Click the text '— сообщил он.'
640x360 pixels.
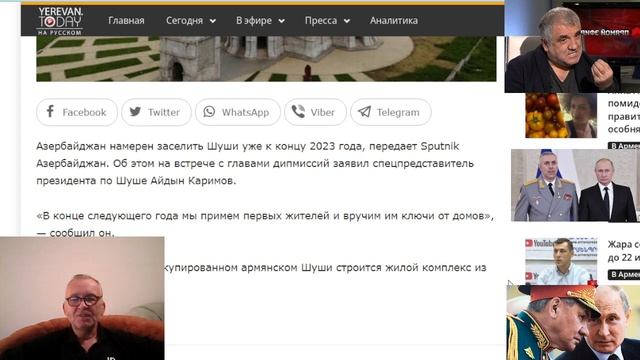pos(76,233)
